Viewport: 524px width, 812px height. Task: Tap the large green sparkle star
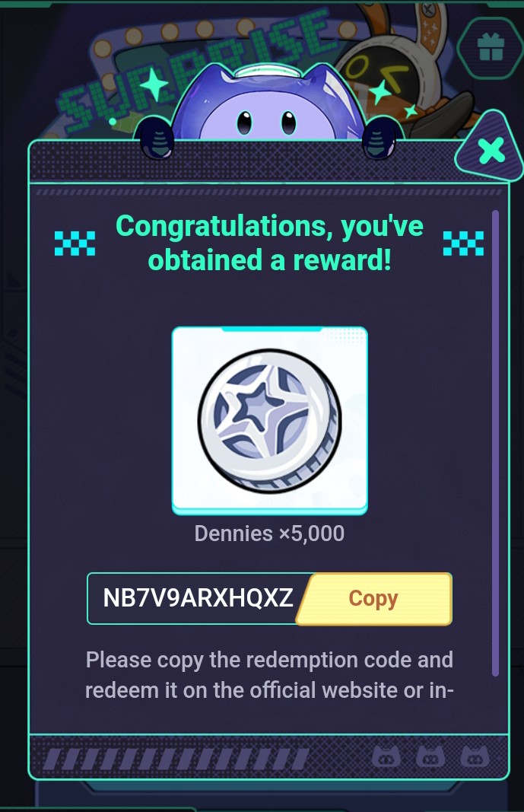tap(154, 84)
